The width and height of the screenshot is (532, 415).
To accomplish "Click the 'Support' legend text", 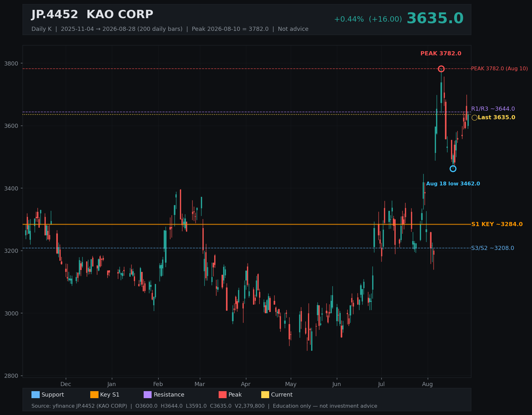I will point(53,395).
